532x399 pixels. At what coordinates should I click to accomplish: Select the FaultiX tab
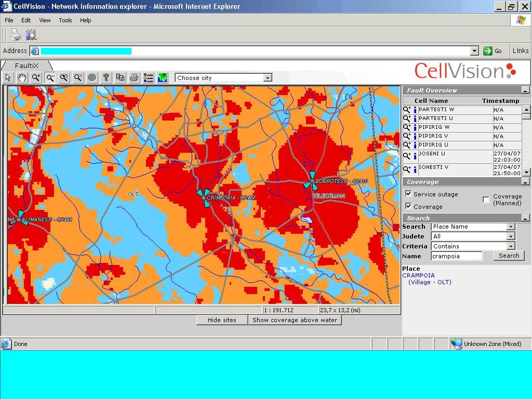pyautogui.click(x=26, y=65)
